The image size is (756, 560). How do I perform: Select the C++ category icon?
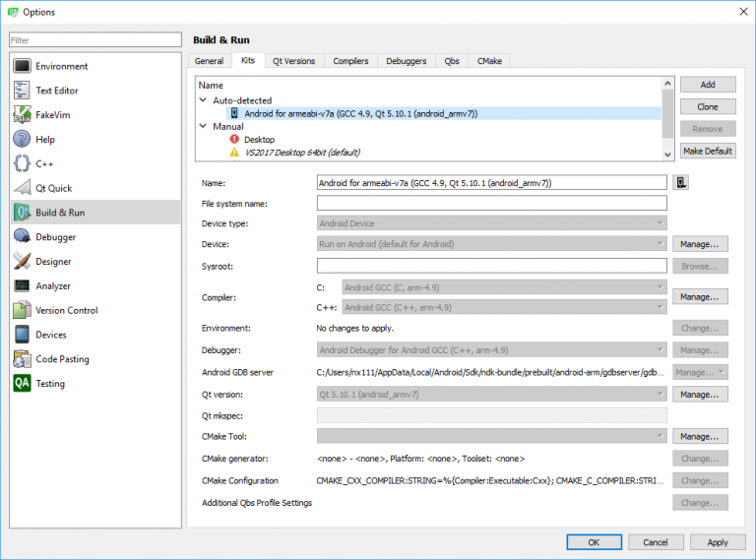coord(22,163)
